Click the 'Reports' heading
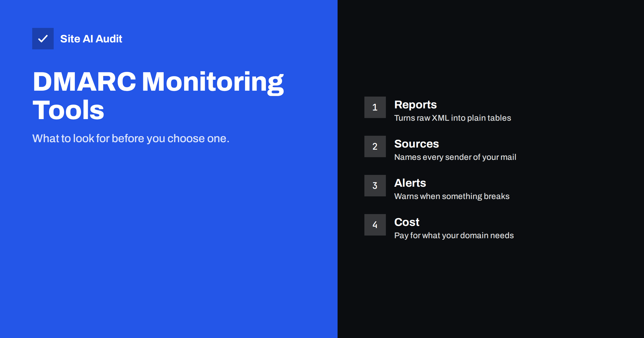This screenshot has height=338, width=644. (415, 105)
